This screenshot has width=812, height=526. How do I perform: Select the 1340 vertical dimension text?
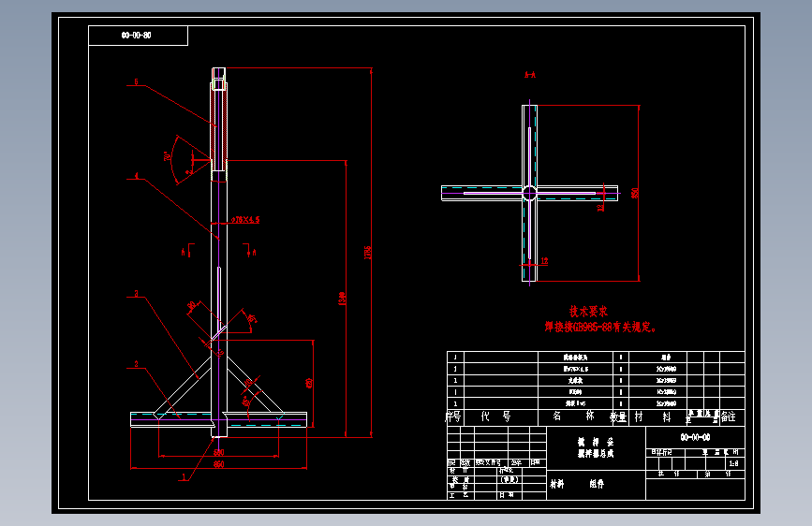[342, 299]
